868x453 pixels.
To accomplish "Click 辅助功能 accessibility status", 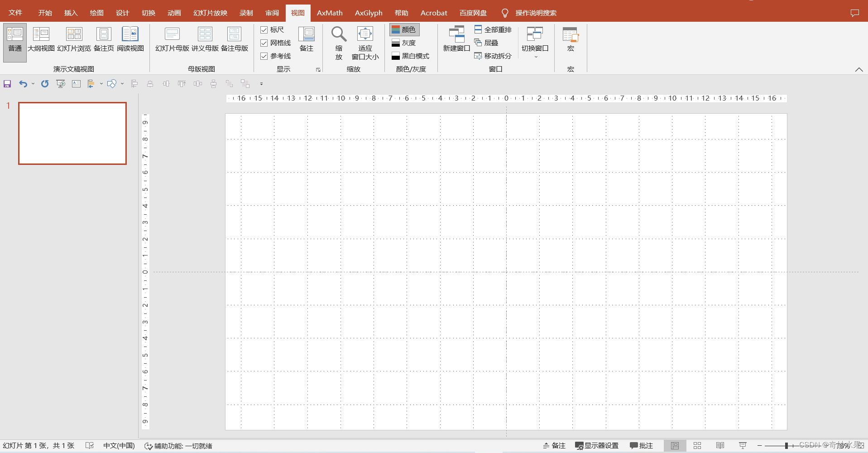I will pyautogui.click(x=178, y=446).
